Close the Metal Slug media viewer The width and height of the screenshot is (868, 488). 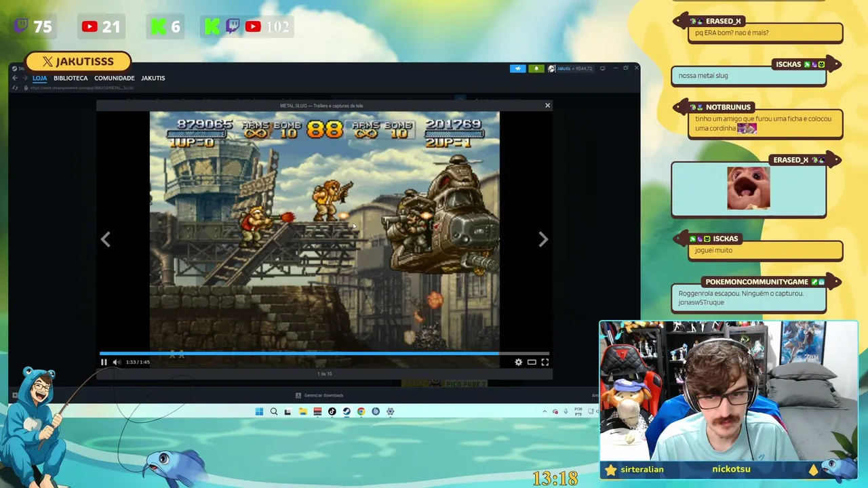point(547,105)
